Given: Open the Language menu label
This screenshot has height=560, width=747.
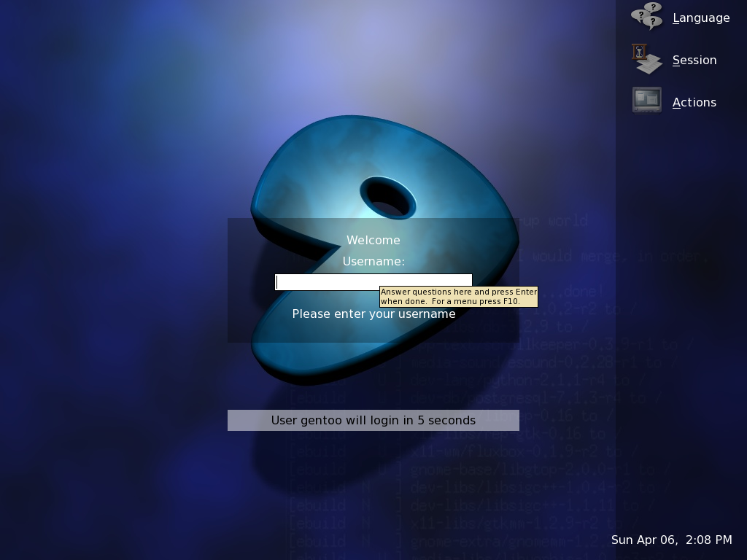Looking at the screenshot, I should coord(701,18).
